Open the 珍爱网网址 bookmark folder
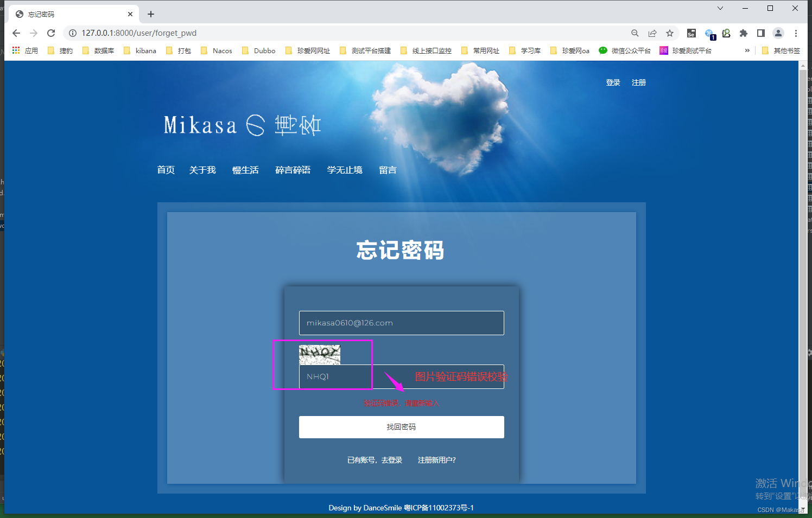The height and width of the screenshot is (518, 812). pos(308,50)
